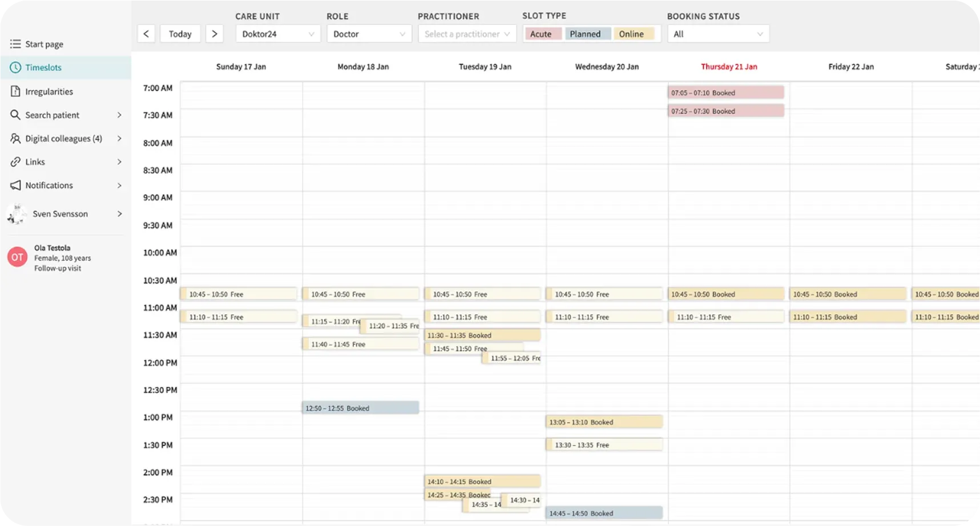Toggle the Acute slot type filter

coord(542,34)
